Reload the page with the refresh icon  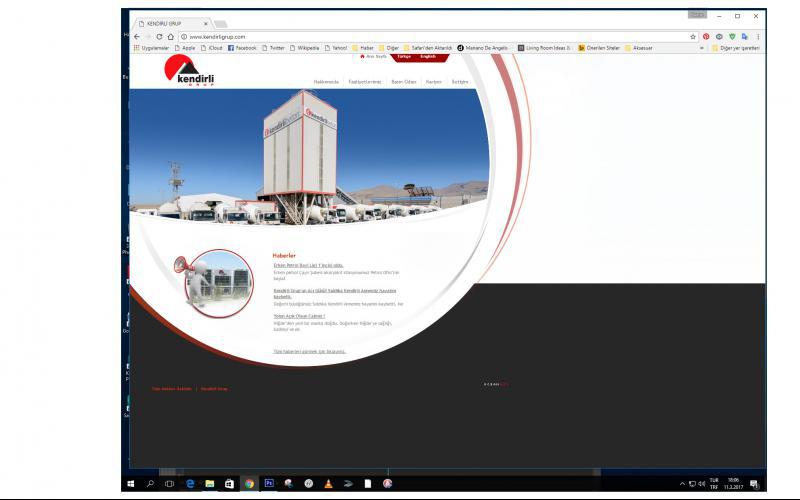(159, 37)
